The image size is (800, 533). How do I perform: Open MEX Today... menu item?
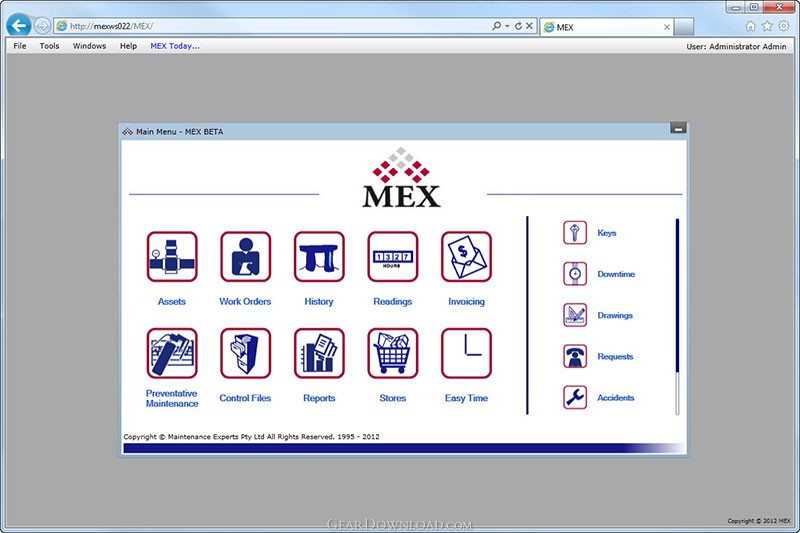175,46
